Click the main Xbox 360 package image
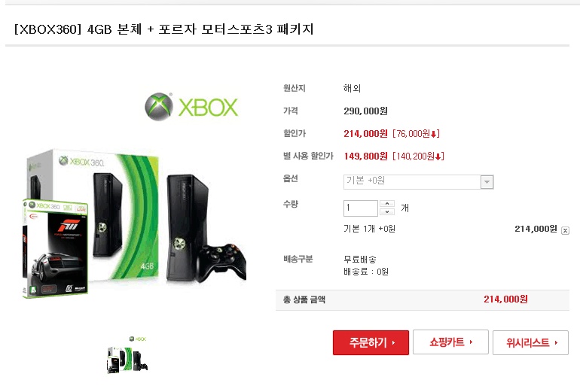The width and height of the screenshot is (580, 392). click(135, 222)
